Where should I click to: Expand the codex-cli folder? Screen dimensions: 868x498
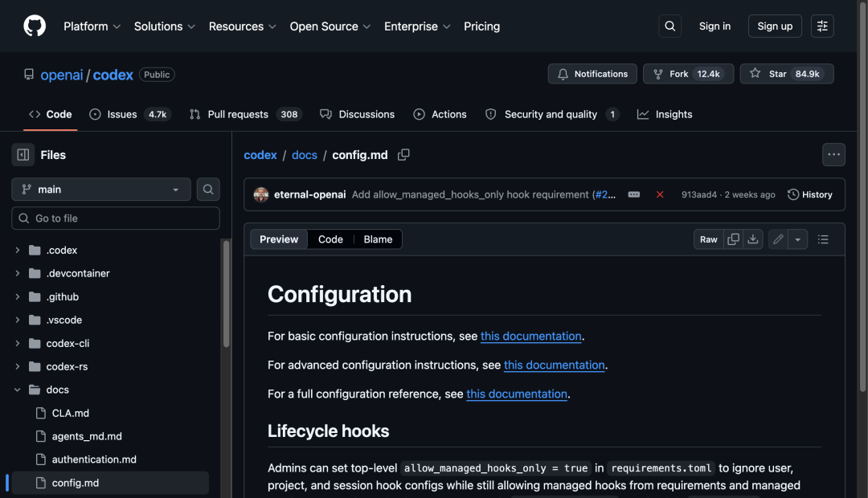17,343
